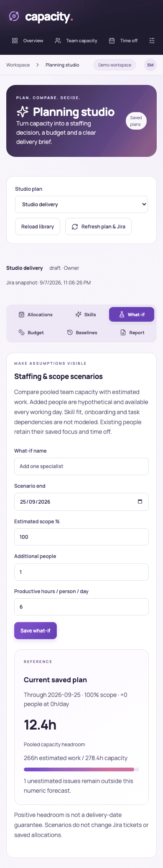The width and height of the screenshot is (163, 868).
Task: Open the Baselines tab
Action: tap(82, 333)
